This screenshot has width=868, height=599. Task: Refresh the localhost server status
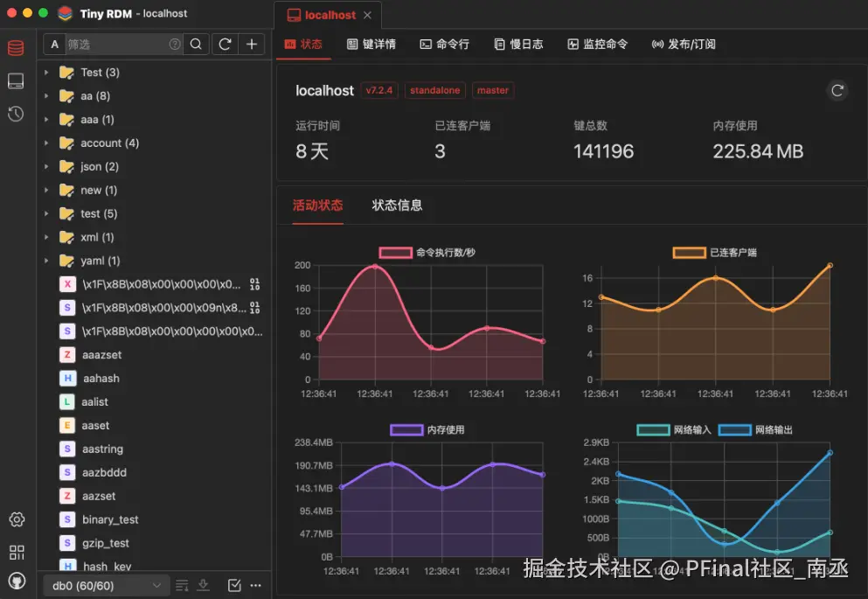click(x=837, y=90)
